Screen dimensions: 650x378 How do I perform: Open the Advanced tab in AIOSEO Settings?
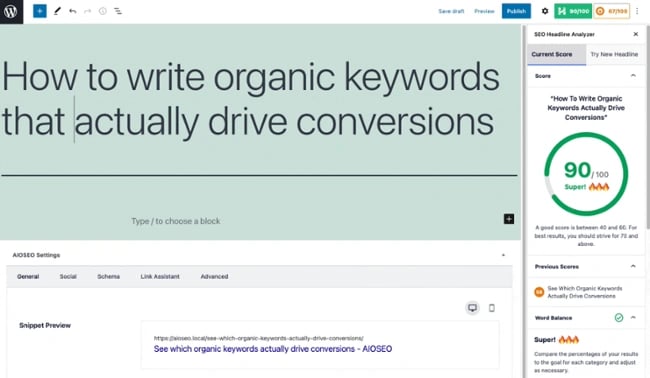click(214, 276)
